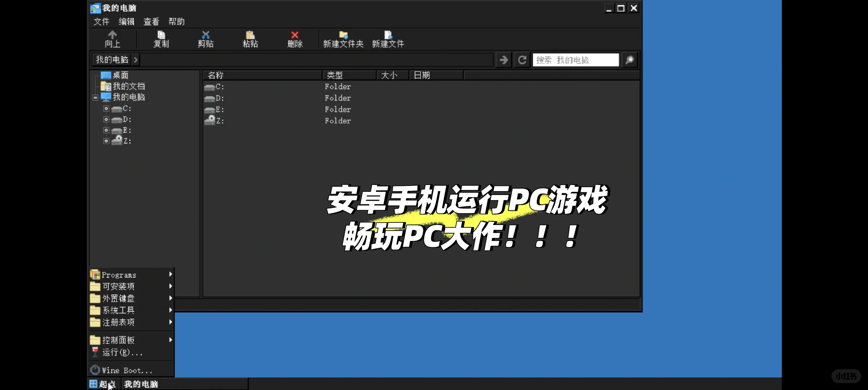Create a file via 新建文件 icon
868x390 pixels.
(388, 39)
